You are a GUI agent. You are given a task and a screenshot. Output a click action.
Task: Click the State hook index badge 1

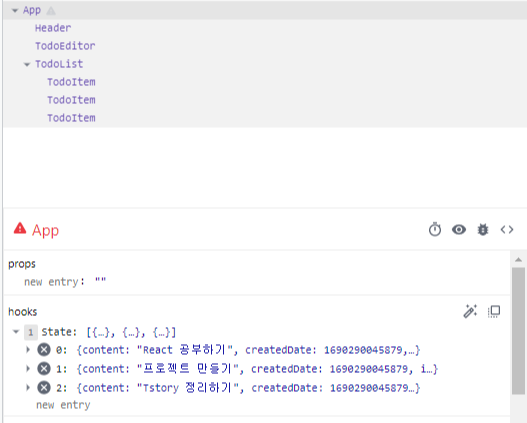point(31,332)
